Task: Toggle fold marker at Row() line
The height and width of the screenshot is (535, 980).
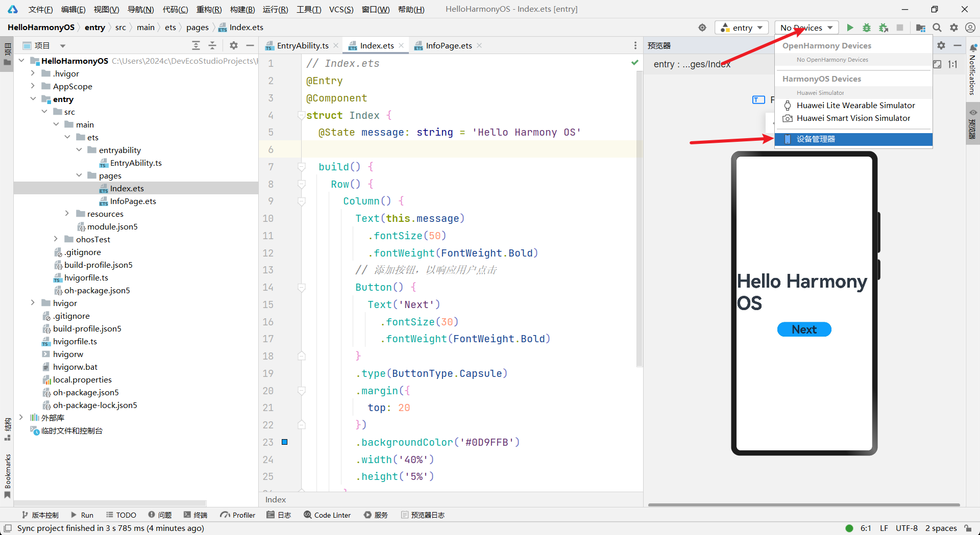Action: (301, 184)
